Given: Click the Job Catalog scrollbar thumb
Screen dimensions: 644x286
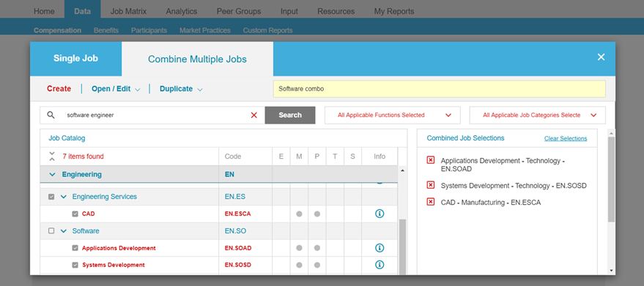Looking at the screenshot, I should click(x=402, y=247).
